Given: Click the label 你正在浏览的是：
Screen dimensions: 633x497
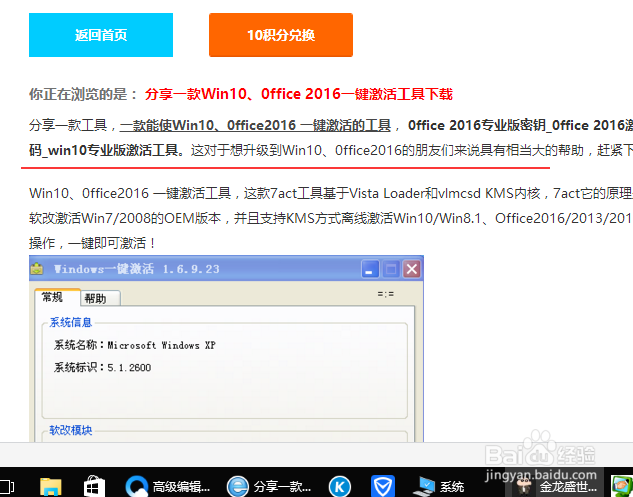Looking at the screenshot, I should pyautogui.click(x=84, y=94).
